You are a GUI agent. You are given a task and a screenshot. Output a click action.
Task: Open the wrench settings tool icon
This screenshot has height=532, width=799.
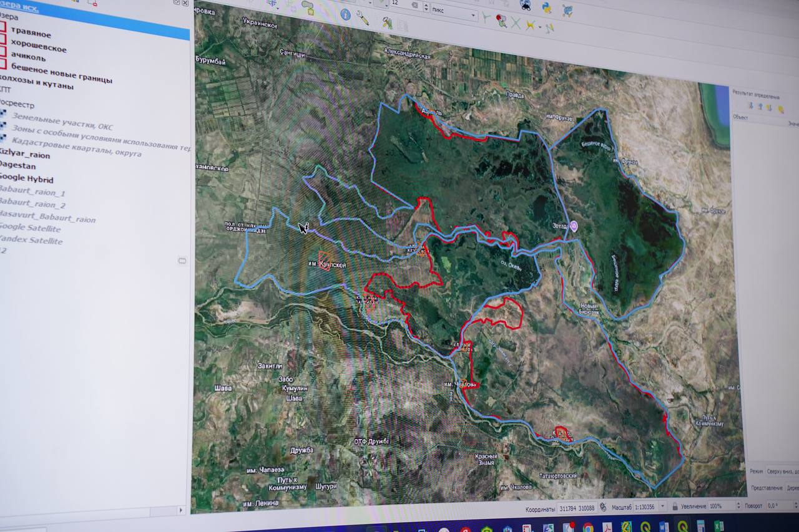[363, 18]
